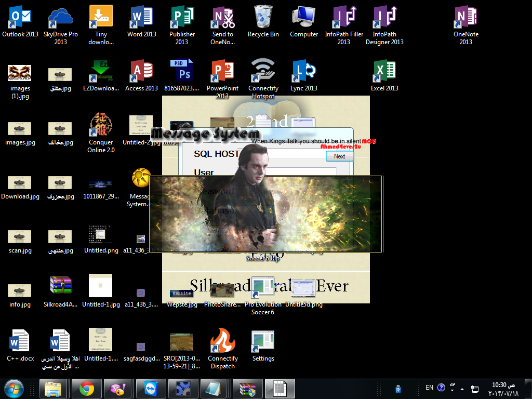The width and height of the screenshot is (532, 399).
Task: Select the SRO[2013-0 screenshot file
Action: click(x=181, y=342)
